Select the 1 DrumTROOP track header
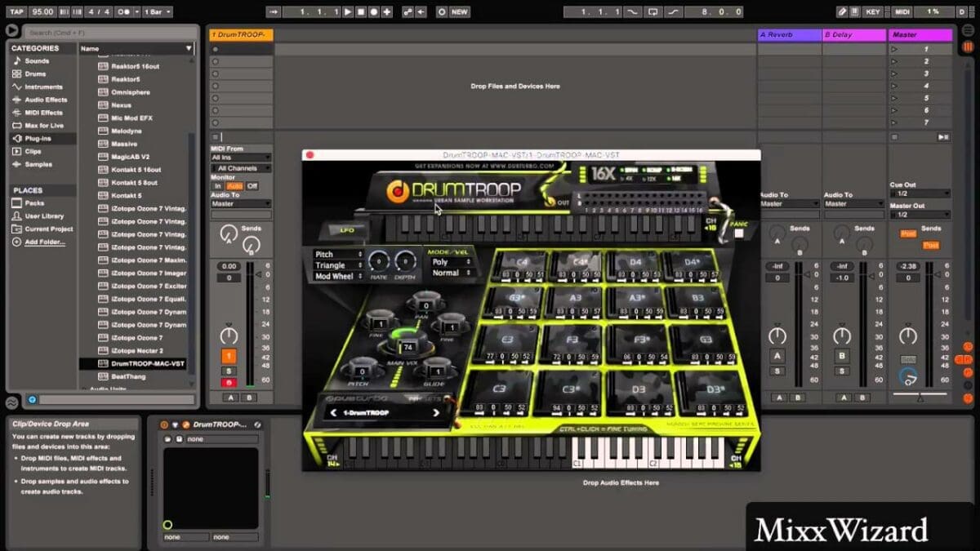The width and height of the screenshot is (980, 551). tap(241, 34)
